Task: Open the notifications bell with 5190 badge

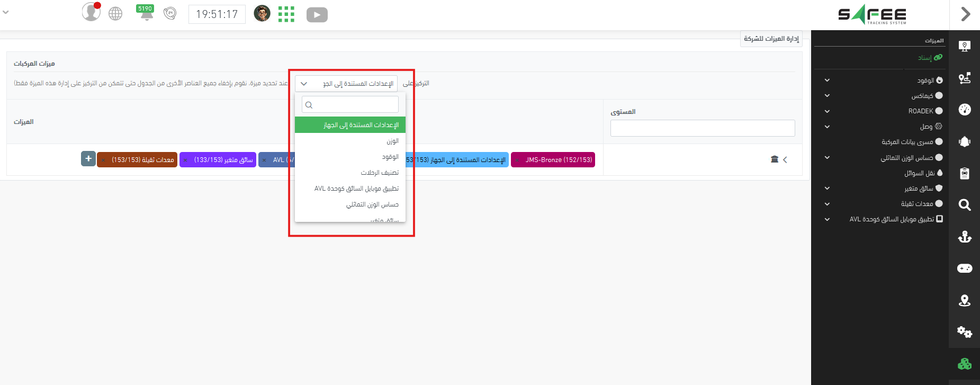Action: (x=146, y=13)
